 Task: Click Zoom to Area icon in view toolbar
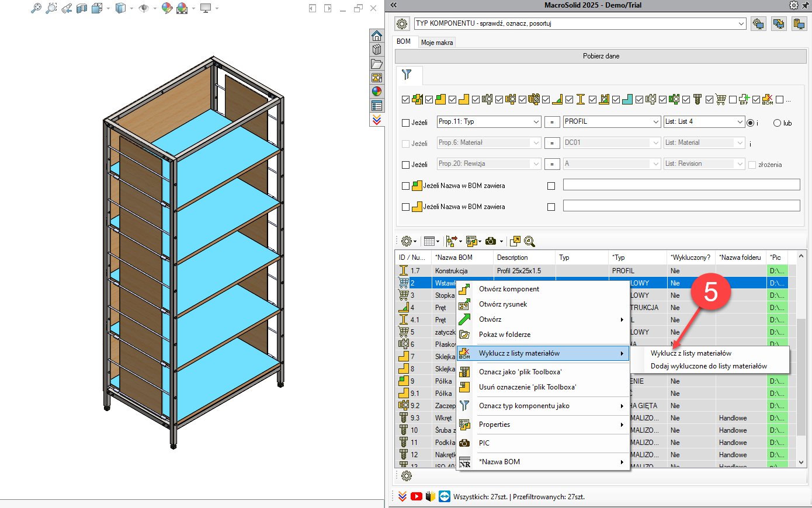pyautogui.click(x=51, y=8)
